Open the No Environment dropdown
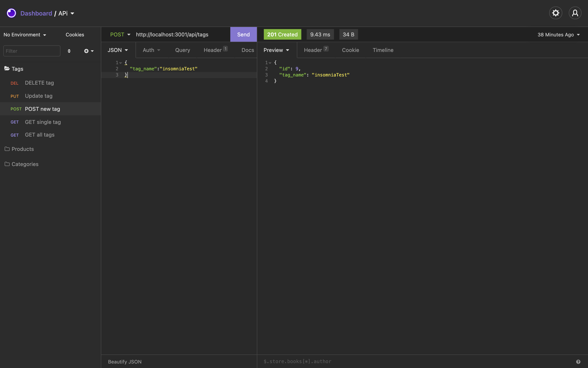This screenshot has height=368, width=588. 25,35
